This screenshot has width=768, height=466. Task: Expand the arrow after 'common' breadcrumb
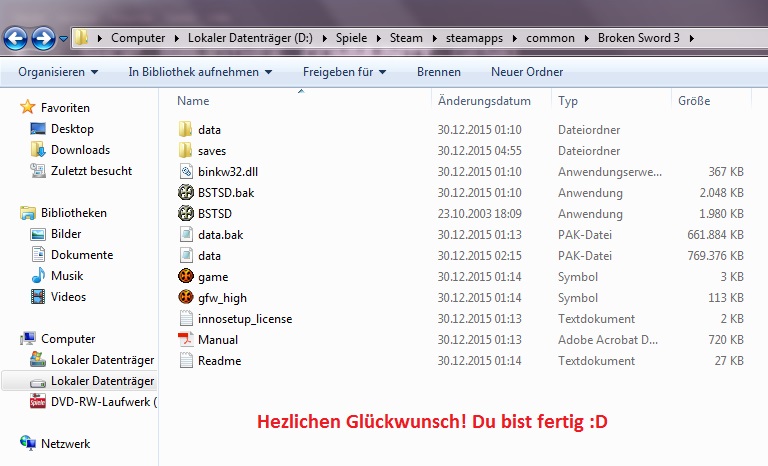click(x=586, y=38)
